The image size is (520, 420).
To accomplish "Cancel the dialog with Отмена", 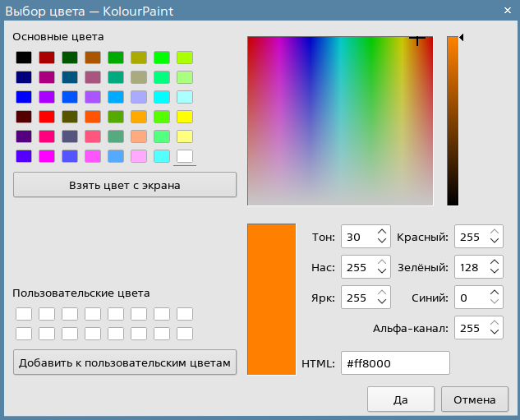I will point(474,400).
